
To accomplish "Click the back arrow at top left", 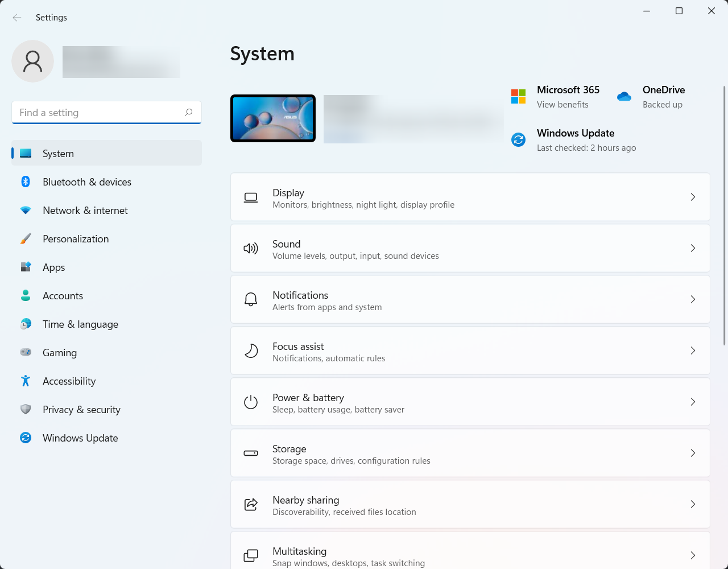I will [16, 18].
